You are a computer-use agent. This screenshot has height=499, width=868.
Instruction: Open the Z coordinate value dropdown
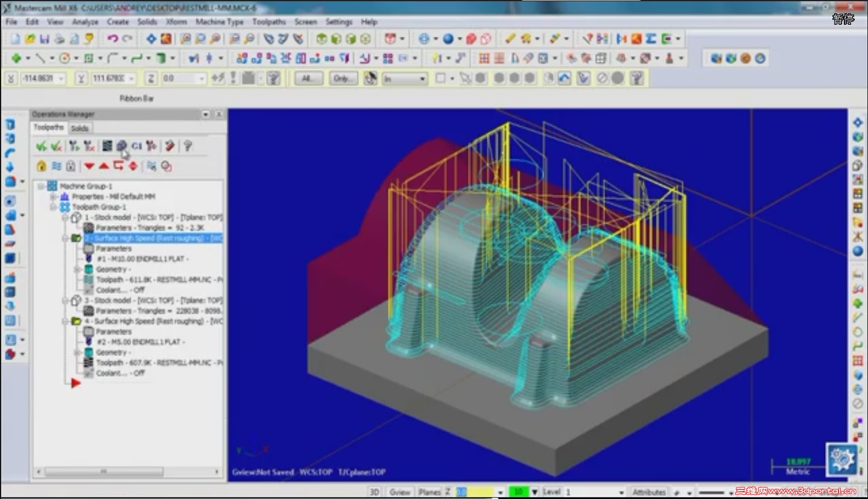[201, 78]
